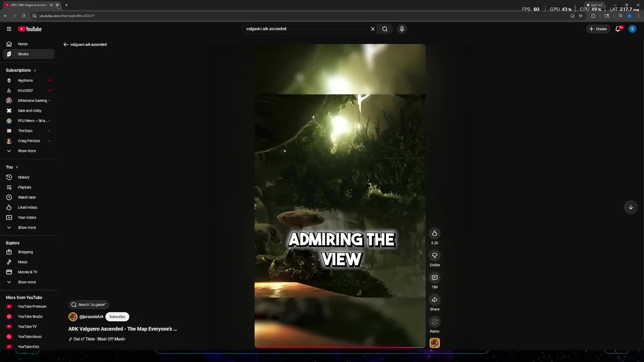
Task: Open the browser extensions puzzle icon
Action: (593, 16)
